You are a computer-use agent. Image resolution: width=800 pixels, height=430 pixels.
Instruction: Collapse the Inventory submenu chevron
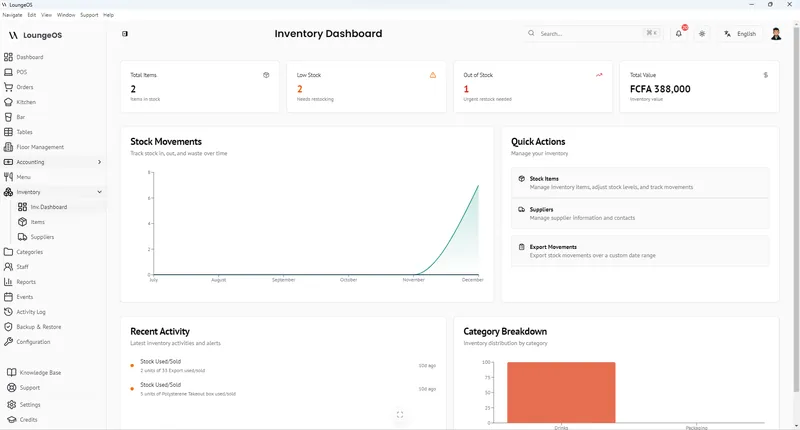click(99, 192)
